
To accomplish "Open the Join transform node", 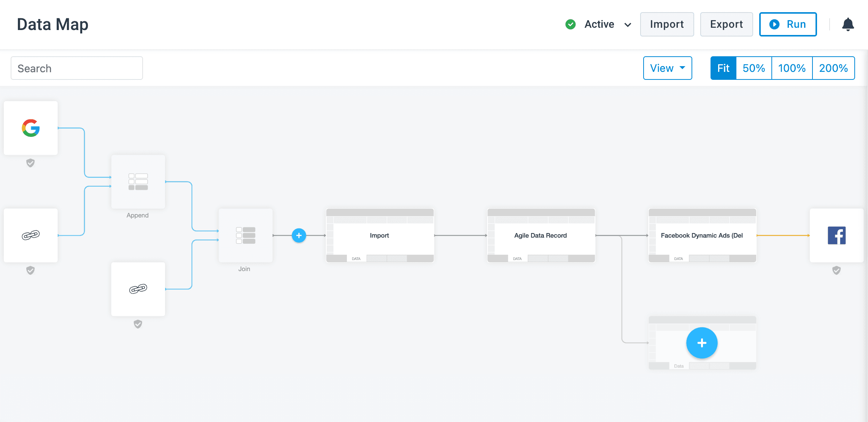I will tap(245, 235).
